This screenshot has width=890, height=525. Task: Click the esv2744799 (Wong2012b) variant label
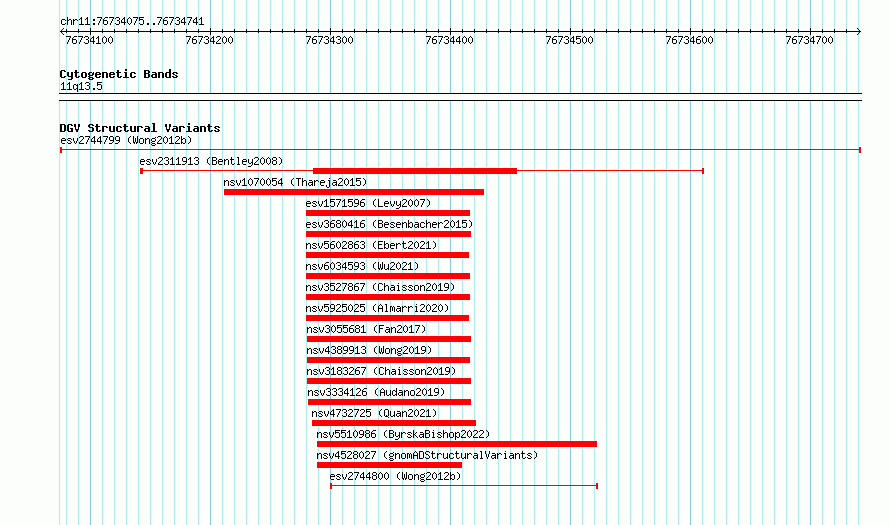click(126, 140)
